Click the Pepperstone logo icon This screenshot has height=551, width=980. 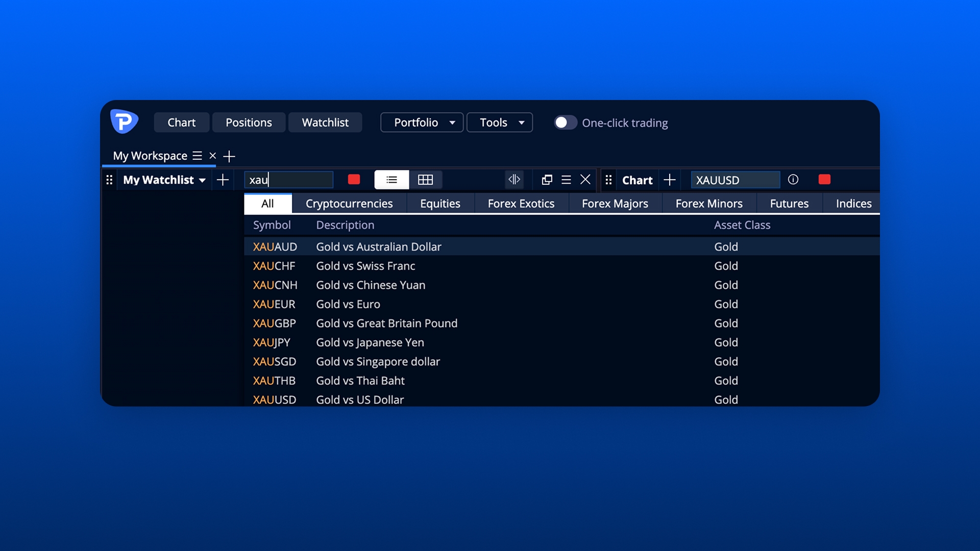(124, 122)
